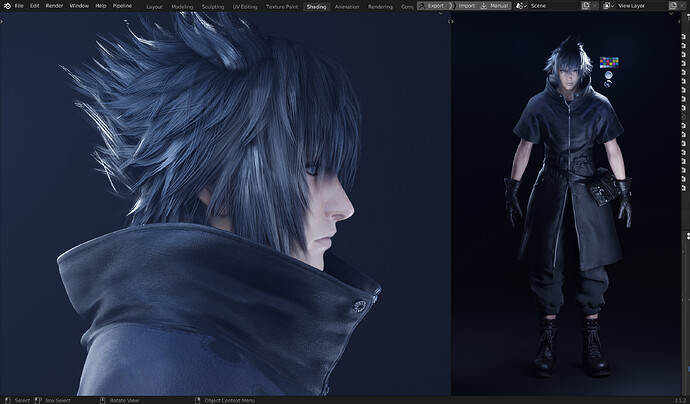The image size is (690, 404).
Task: Select the grey preview sphere in right viewport
Action: tap(608, 75)
